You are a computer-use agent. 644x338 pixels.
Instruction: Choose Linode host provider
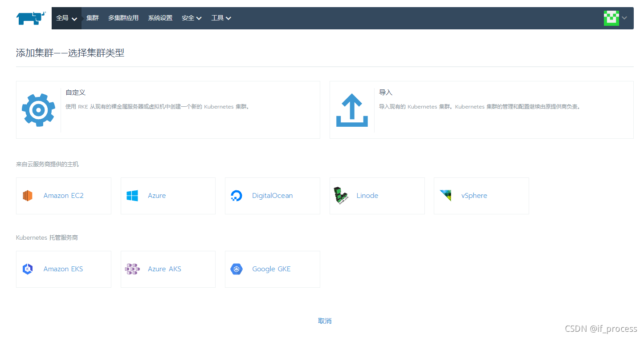[x=377, y=196]
